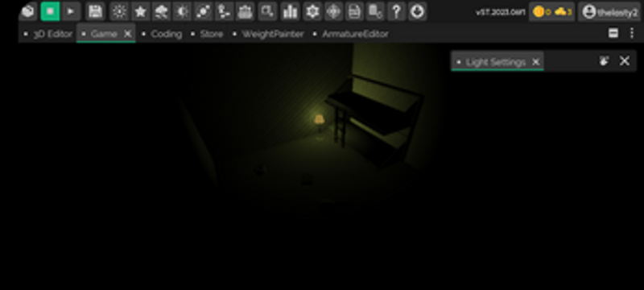Viewport: 644px width, 290px height.
Task: Click the pin icon in Light Settings panel
Action: point(603,61)
